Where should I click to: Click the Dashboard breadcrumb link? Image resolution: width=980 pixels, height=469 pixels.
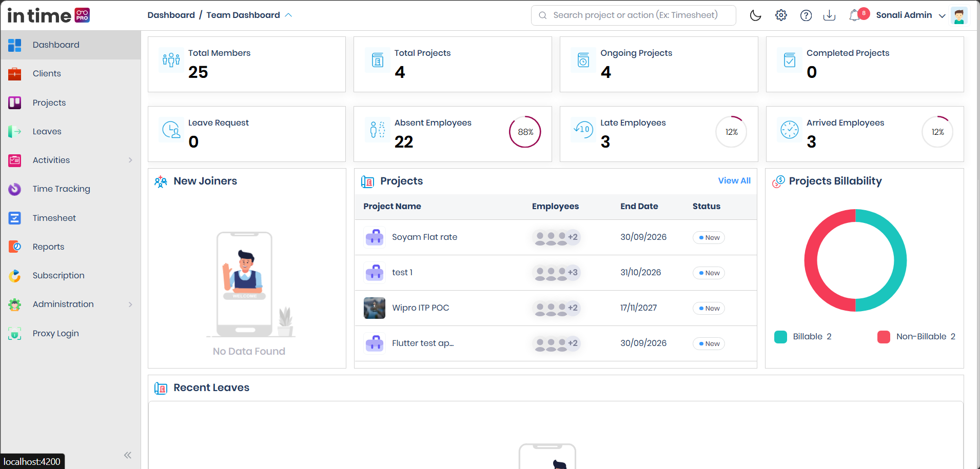point(171,15)
